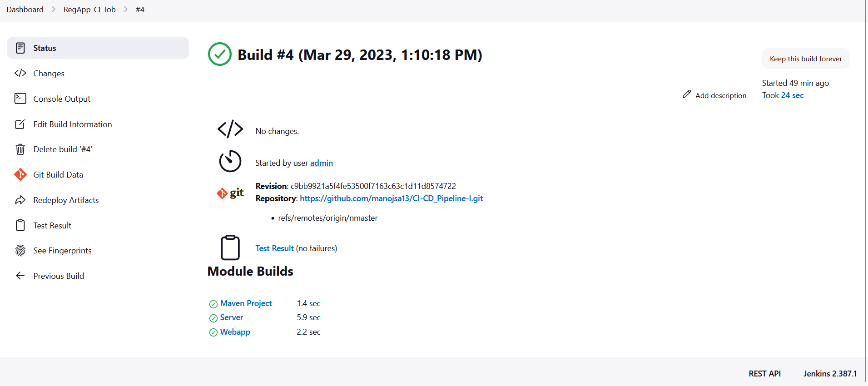Click the Console Output terminal icon
The image size is (868, 386).
20,99
